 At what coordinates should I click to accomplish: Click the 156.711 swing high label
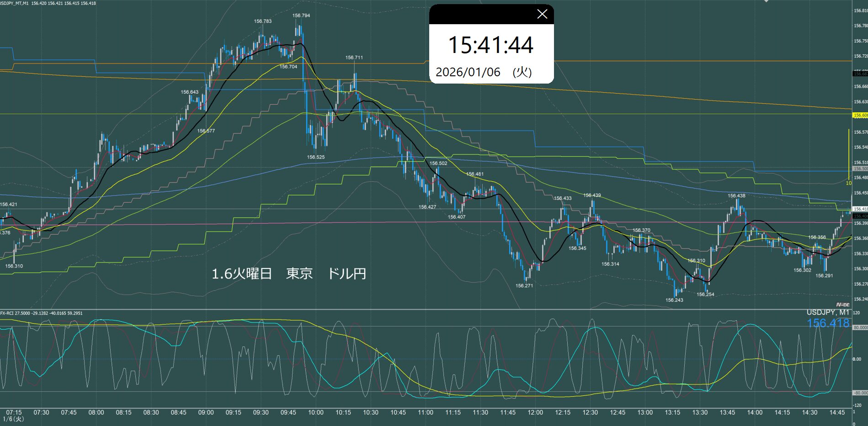354,58
